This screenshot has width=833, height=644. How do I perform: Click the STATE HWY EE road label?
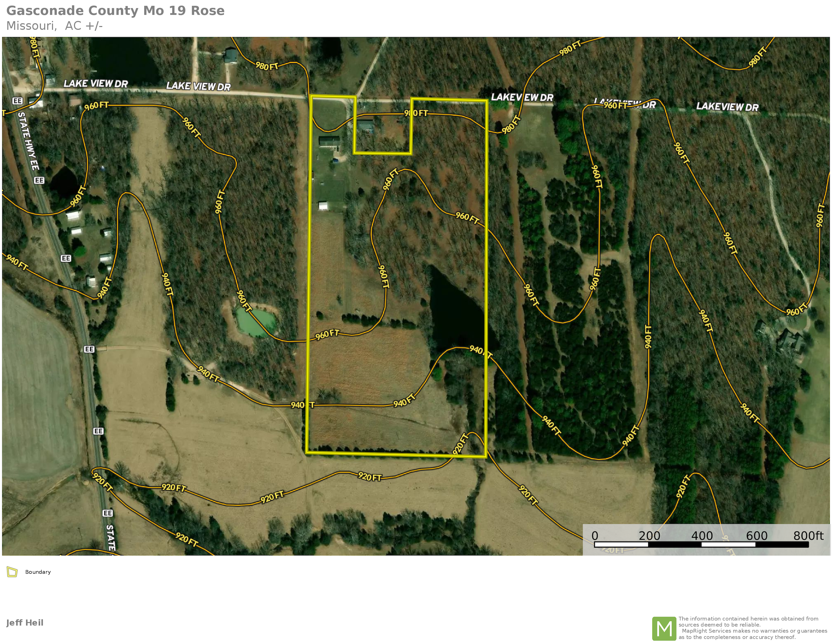tap(29, 141)
